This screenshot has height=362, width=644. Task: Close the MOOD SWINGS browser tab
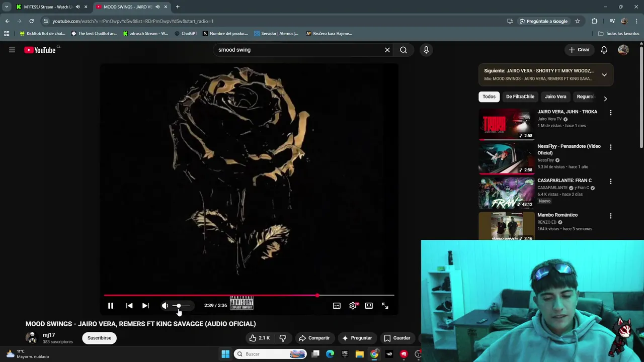pos(166,7)
